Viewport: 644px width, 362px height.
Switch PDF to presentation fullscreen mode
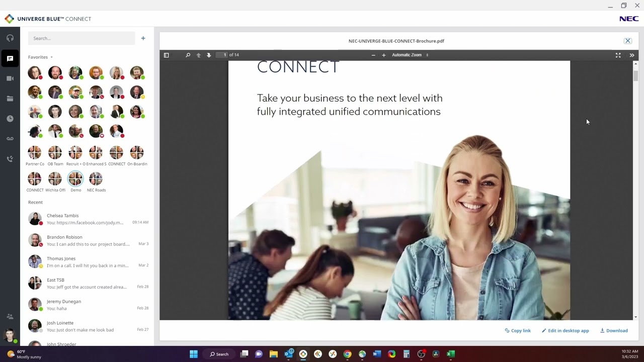pos(618,55)
